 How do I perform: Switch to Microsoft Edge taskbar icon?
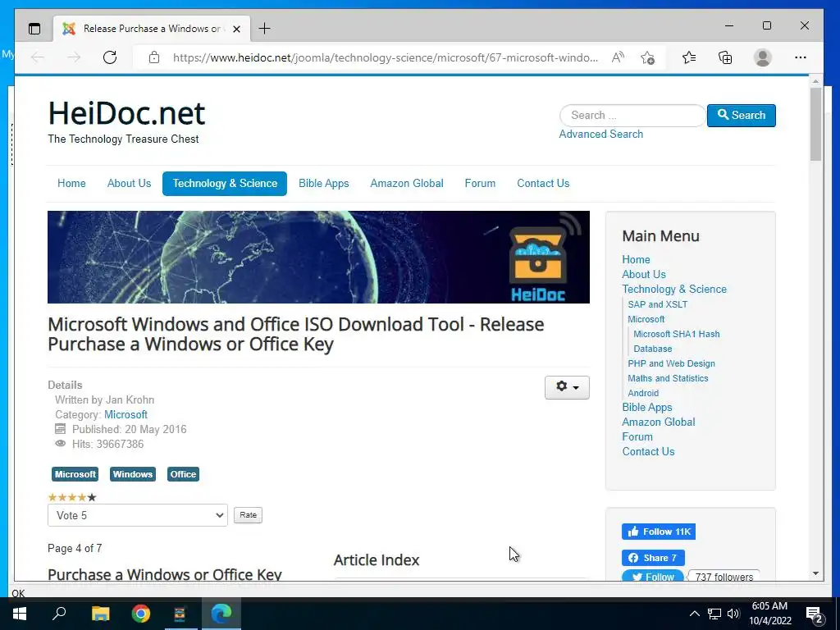221,614
